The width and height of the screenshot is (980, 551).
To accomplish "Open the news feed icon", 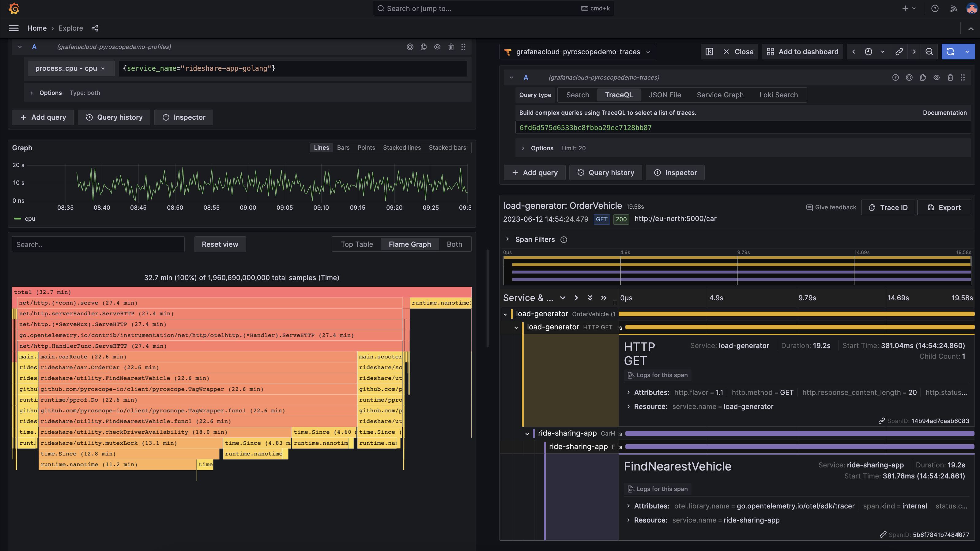I will pos(953,8).
